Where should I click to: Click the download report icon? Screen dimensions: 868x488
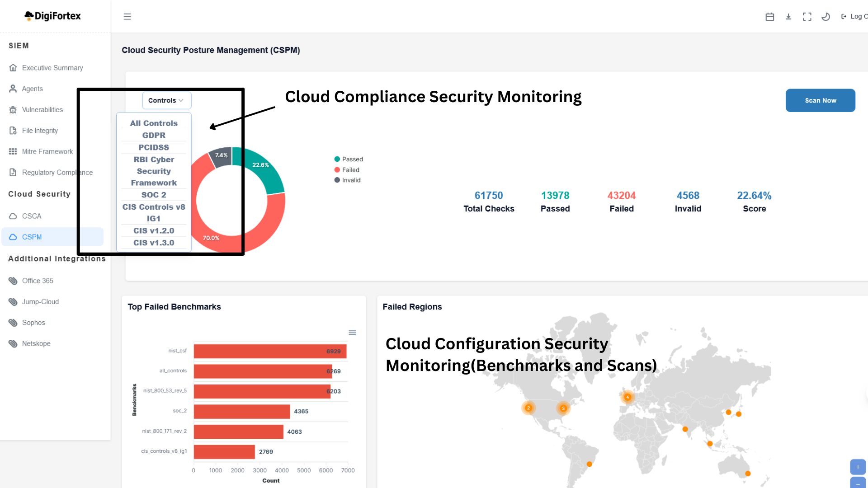(788, 17)
